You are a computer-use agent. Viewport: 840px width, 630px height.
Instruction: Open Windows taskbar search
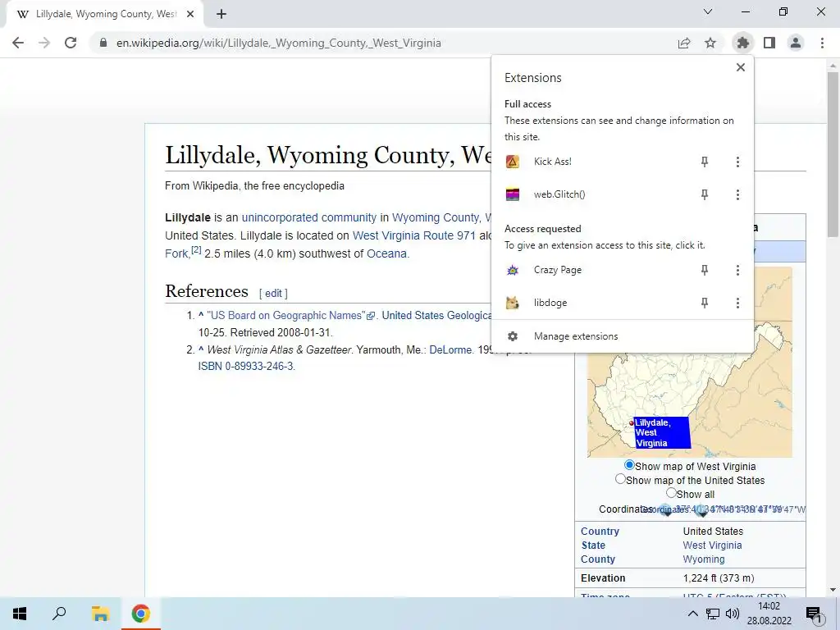59,614
